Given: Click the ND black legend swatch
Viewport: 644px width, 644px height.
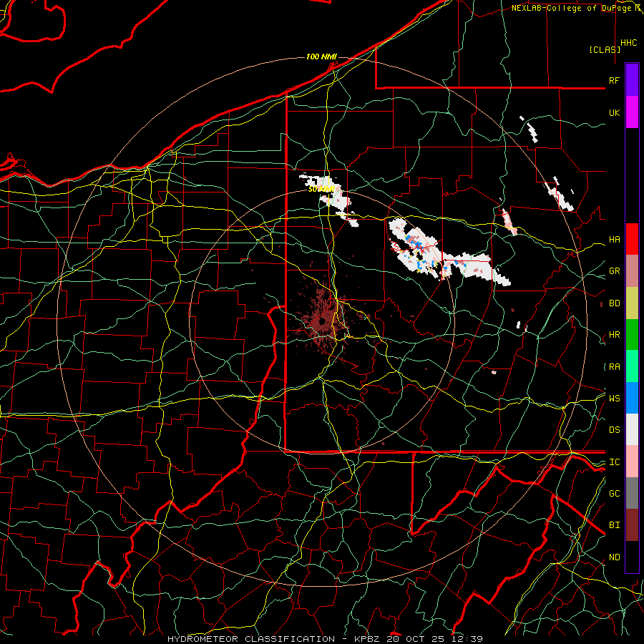Looking at the screenshot, I should pyautogui.click(x=632, y=557).
